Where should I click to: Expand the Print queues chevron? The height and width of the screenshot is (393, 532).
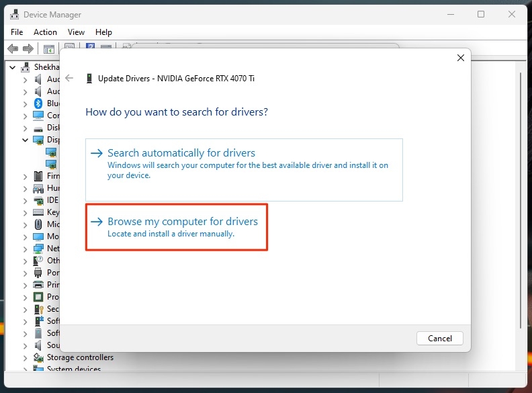pos(25,285)
